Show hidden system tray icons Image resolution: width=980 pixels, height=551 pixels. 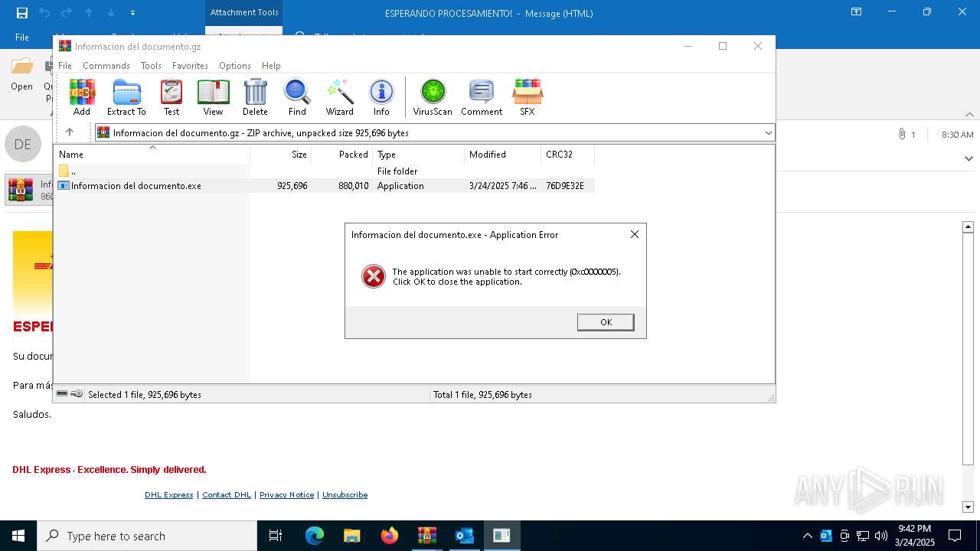[x=807, y=536]
